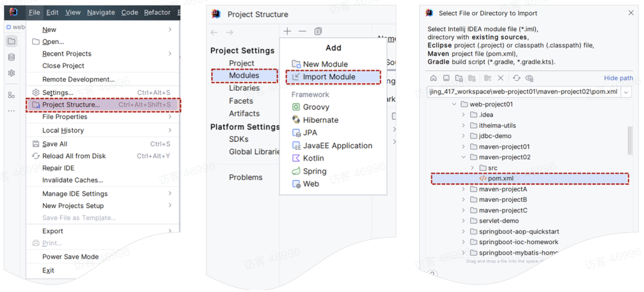Select pom.xml in the file tree

[501, 178]
